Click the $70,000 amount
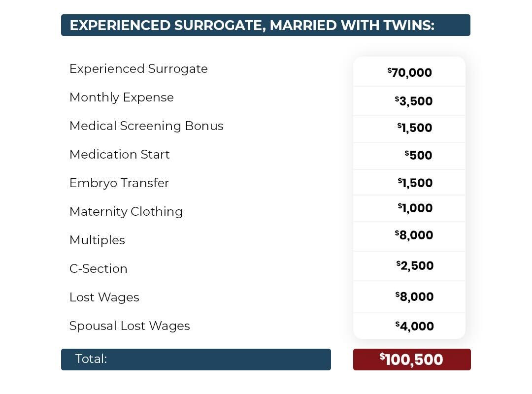532x394 pixels. coord(410,73)
